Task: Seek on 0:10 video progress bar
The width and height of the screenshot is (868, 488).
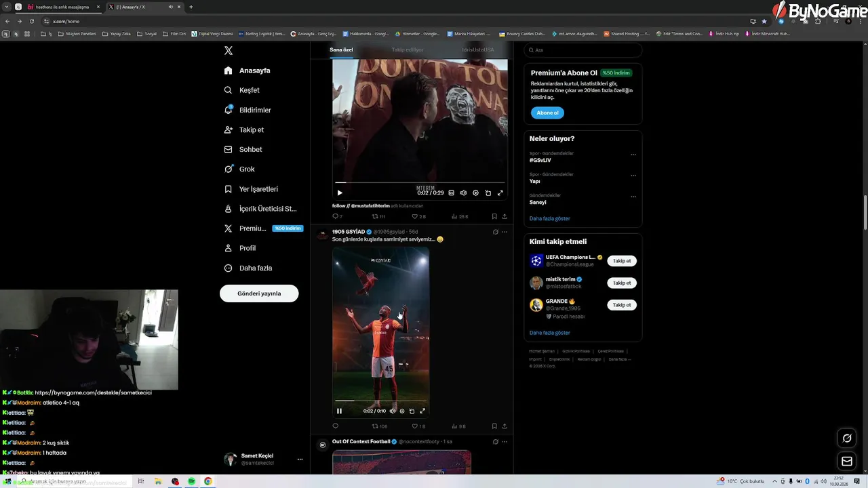Action: (380, 401)
